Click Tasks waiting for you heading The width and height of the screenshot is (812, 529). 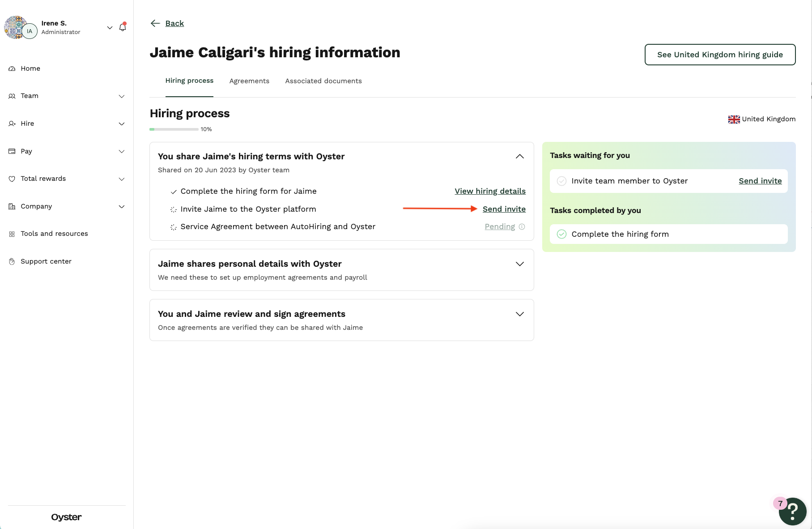point(590,155)
